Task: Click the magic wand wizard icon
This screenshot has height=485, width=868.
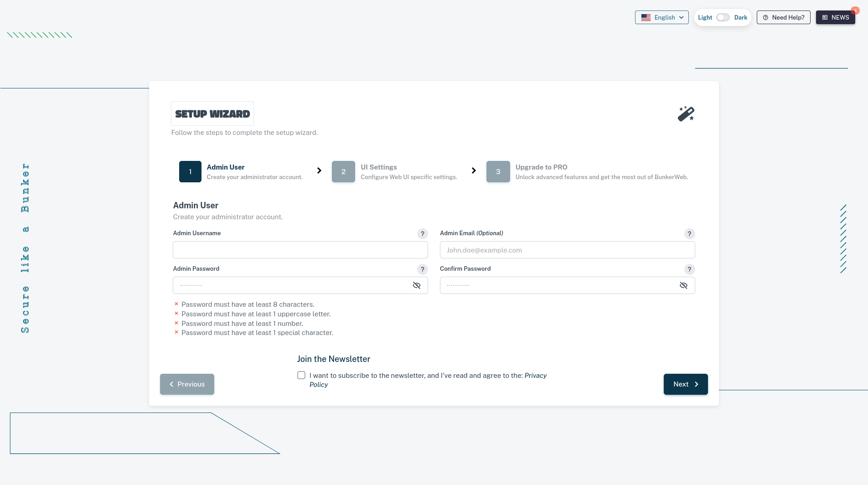Action: click(x=686, y=114)
